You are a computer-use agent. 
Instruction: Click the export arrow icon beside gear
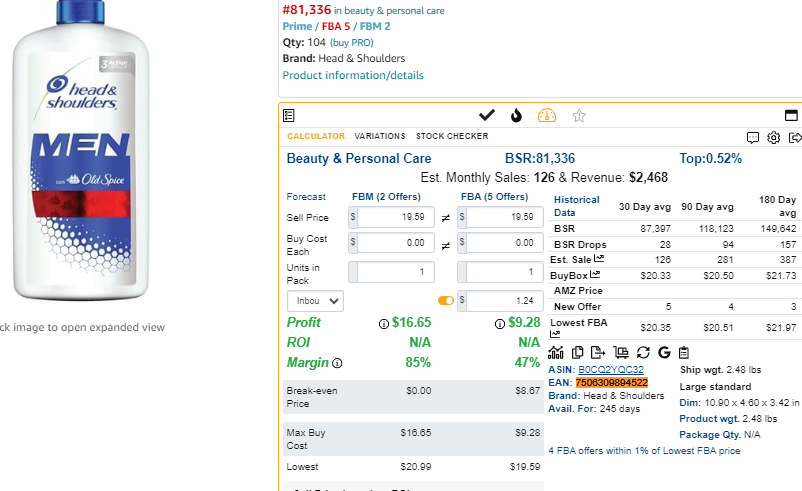click(795, 138)
